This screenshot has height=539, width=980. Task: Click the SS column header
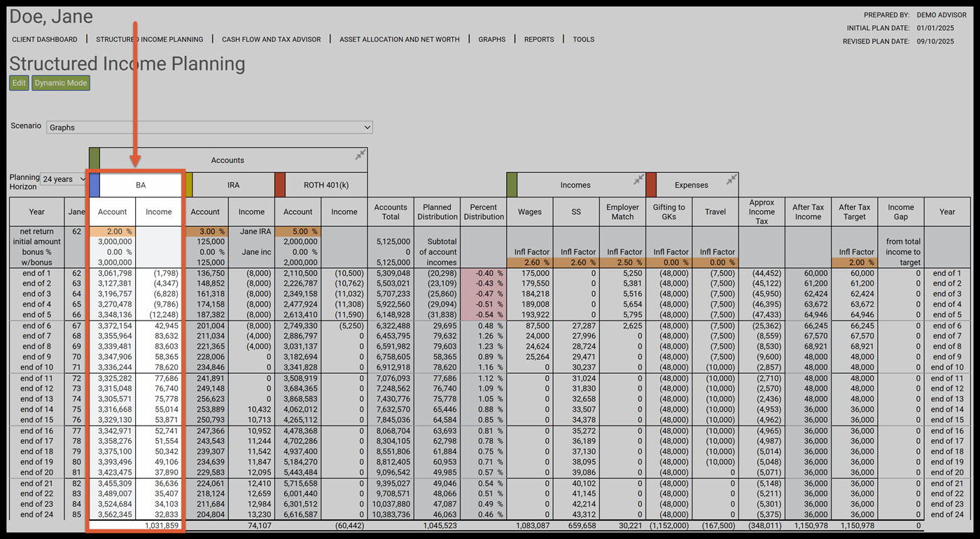tap(576, 212)
